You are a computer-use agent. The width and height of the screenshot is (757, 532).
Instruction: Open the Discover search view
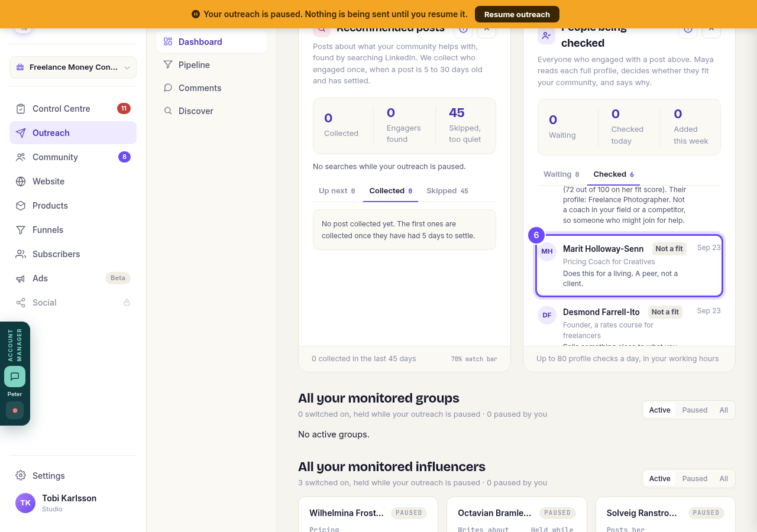point(211,111)
